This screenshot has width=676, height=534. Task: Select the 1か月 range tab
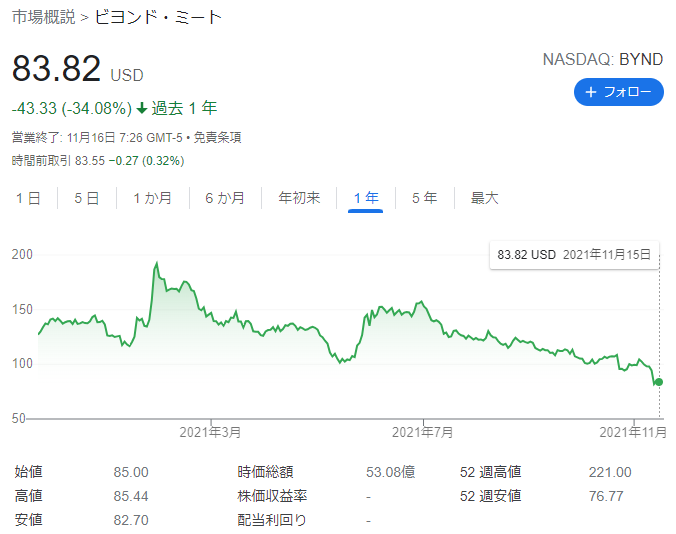click(153, 198)
